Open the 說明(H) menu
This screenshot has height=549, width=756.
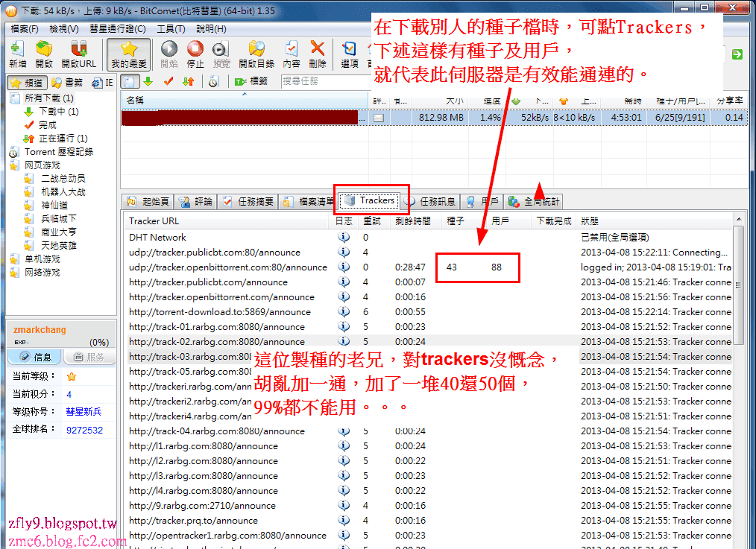click(x=211, y=29)
